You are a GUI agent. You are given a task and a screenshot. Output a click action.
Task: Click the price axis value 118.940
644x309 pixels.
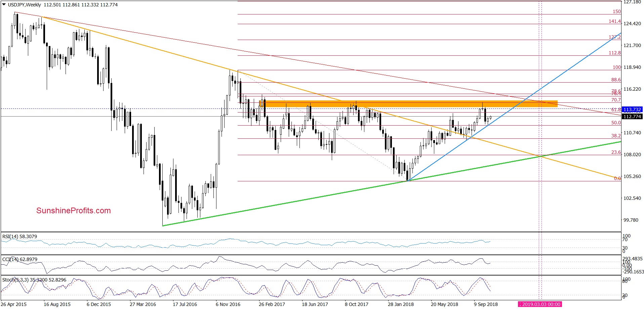coord(632,67)
